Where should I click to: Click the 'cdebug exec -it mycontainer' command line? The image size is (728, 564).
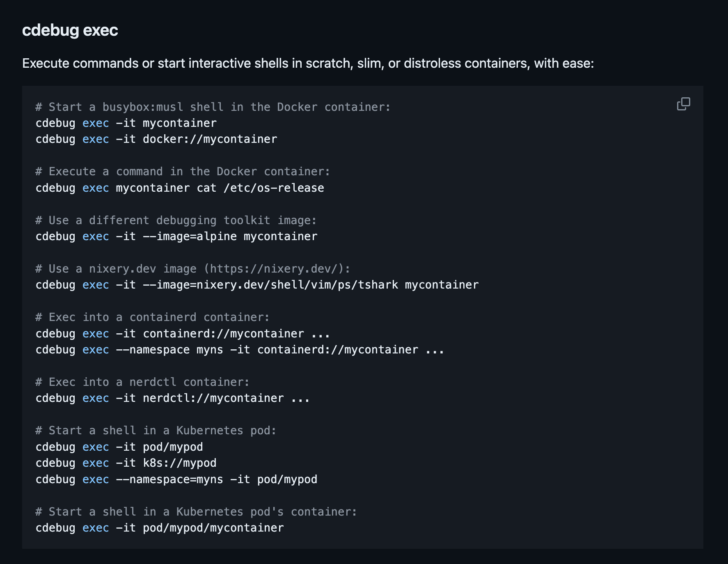point(126,123)
